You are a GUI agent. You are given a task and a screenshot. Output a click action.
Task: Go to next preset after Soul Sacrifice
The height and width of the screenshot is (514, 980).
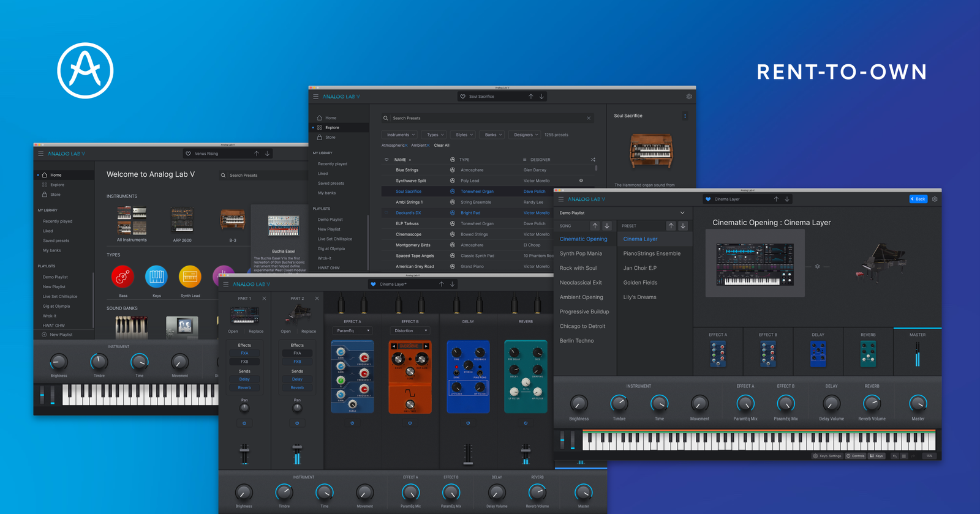click(x=541, y=97)
